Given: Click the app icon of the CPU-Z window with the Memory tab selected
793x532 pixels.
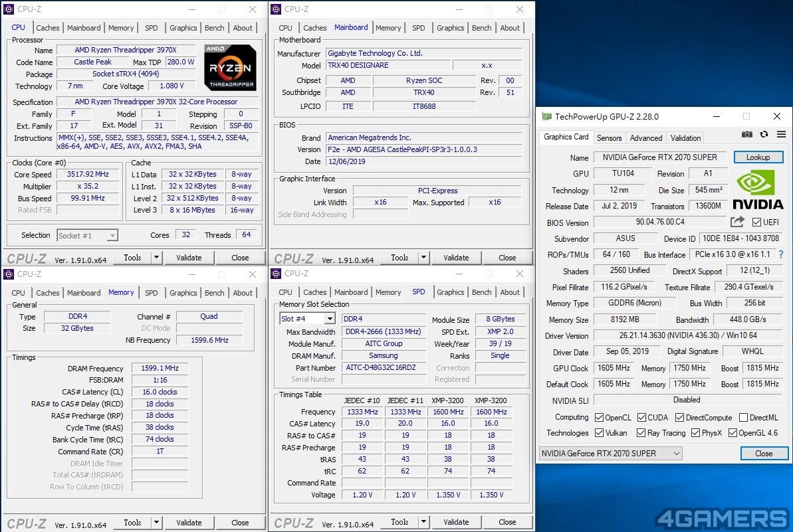Looking at the screenshot, I should tap(9, 274).
